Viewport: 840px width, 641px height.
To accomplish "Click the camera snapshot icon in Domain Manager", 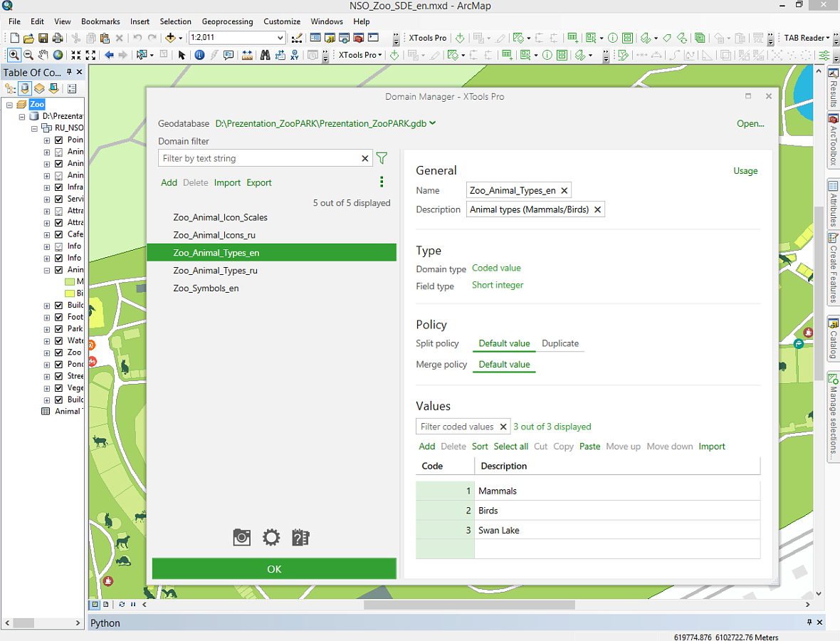I will (x=241, y=537).
